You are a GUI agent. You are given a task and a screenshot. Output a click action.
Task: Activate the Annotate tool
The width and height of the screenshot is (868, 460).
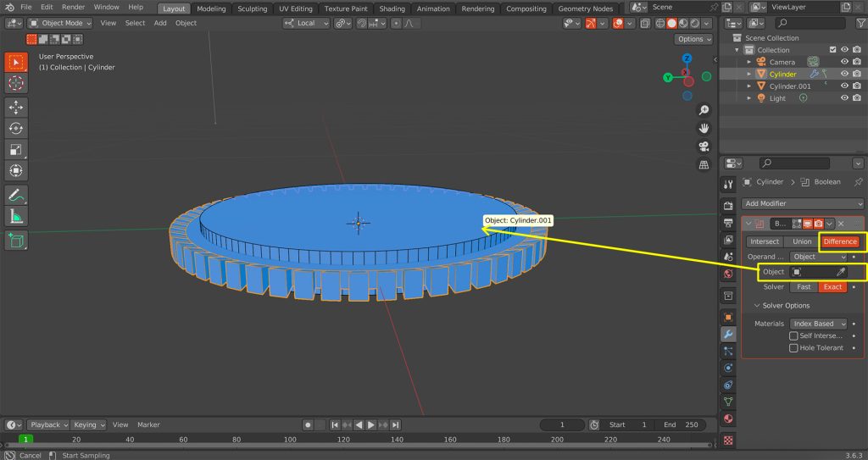[16, 195]
